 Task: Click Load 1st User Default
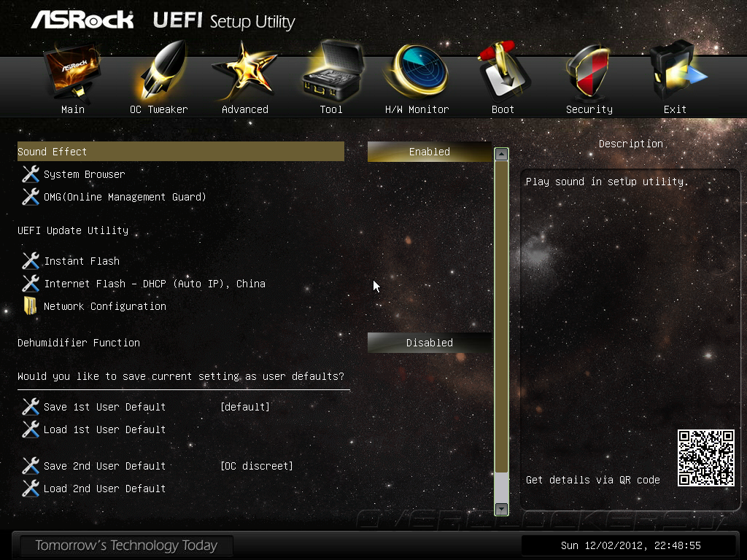pyautogui.click(x=105, y=429)
